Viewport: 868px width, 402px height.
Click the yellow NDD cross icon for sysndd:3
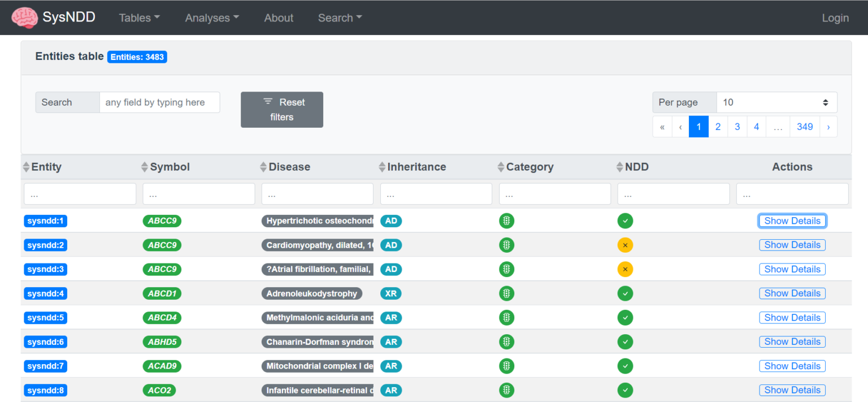pyautogui.click(x=625, y=270)
